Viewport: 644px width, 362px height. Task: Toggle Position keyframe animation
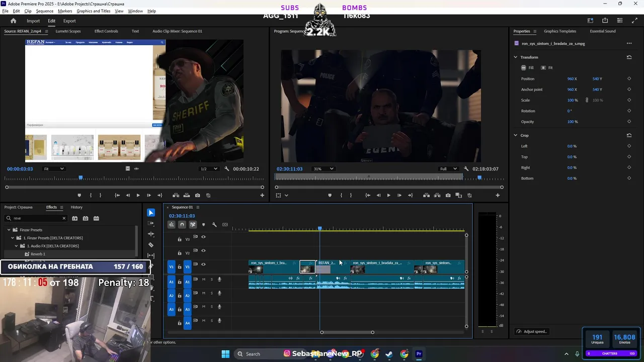click(629, 79)
